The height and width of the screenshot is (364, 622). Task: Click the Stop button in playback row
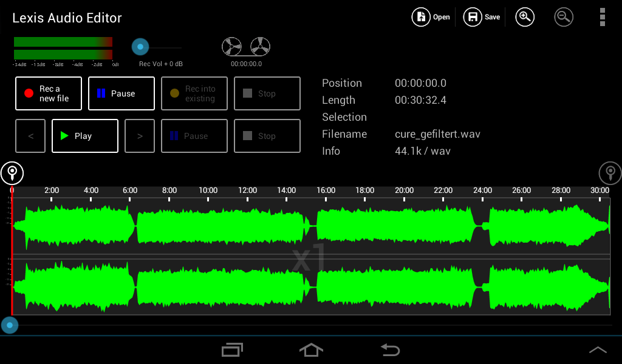[267, 136]
